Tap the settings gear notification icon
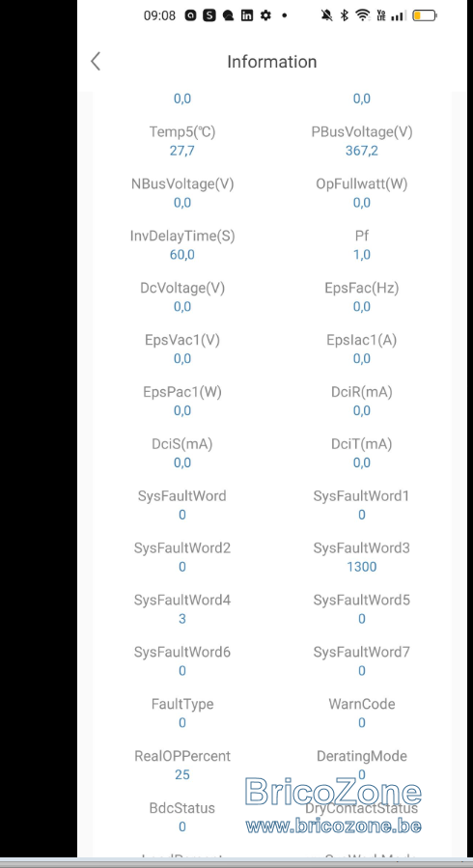Screen dimensions: 473x868 click(x=265, y=15)
